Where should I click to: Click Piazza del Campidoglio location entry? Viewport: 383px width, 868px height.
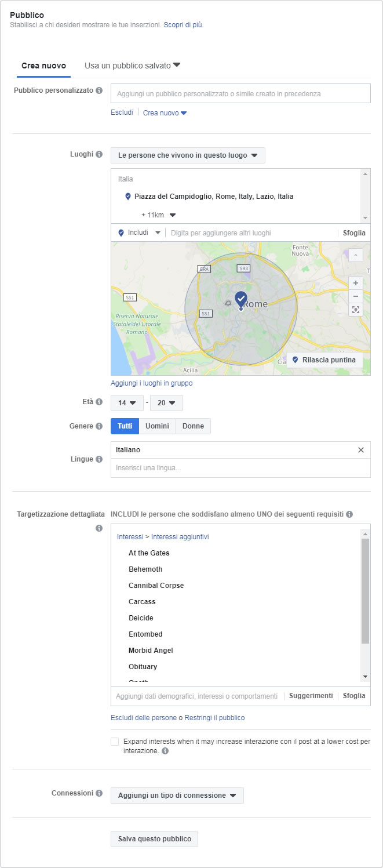click(214, 197)
